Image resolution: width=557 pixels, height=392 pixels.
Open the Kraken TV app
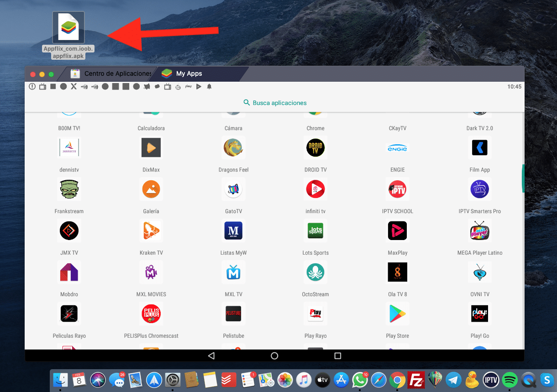click(151, 230)
